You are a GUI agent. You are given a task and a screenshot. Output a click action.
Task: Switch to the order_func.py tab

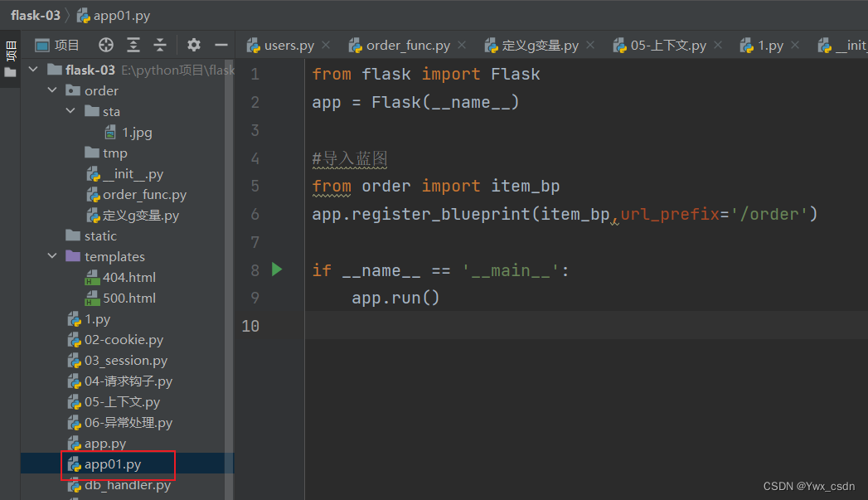[x=408, y=46]
